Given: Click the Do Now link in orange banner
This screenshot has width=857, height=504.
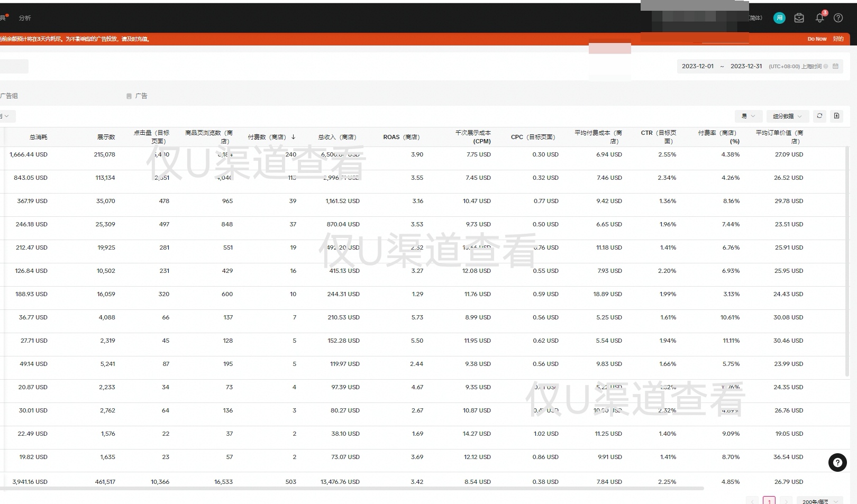Looking at the screenshot, I should coord(817,39).
